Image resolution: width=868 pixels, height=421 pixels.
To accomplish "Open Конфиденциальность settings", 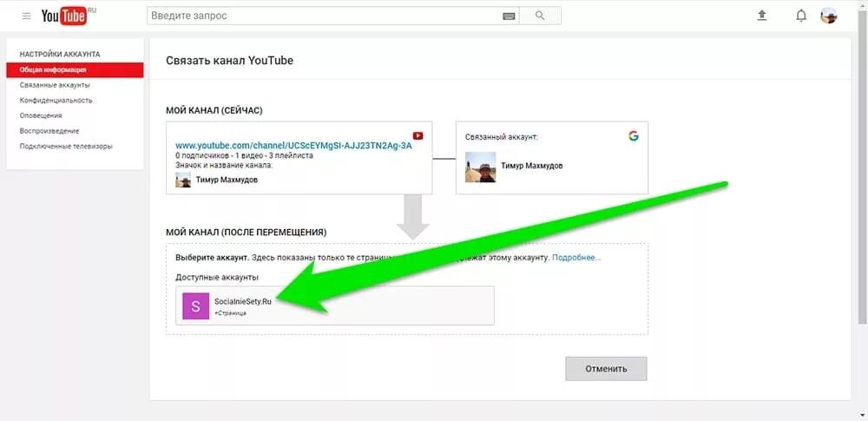I will coord(56,101).
